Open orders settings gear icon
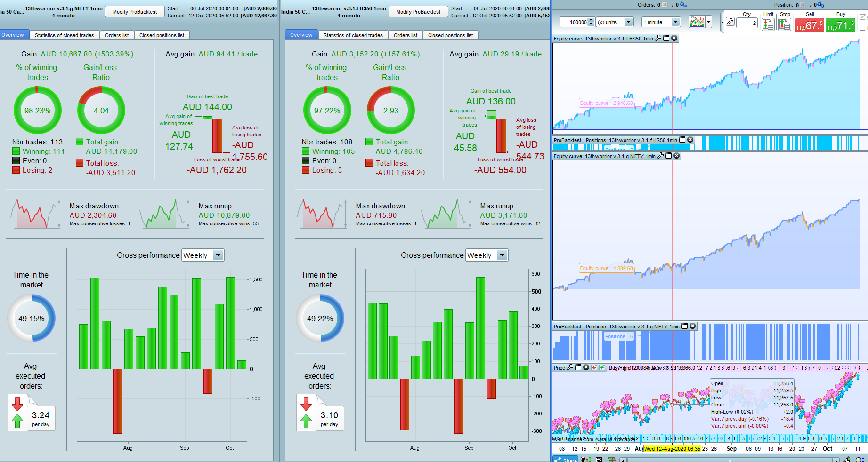The height and width of the screenshot is (462, 868). click(683, 5)
